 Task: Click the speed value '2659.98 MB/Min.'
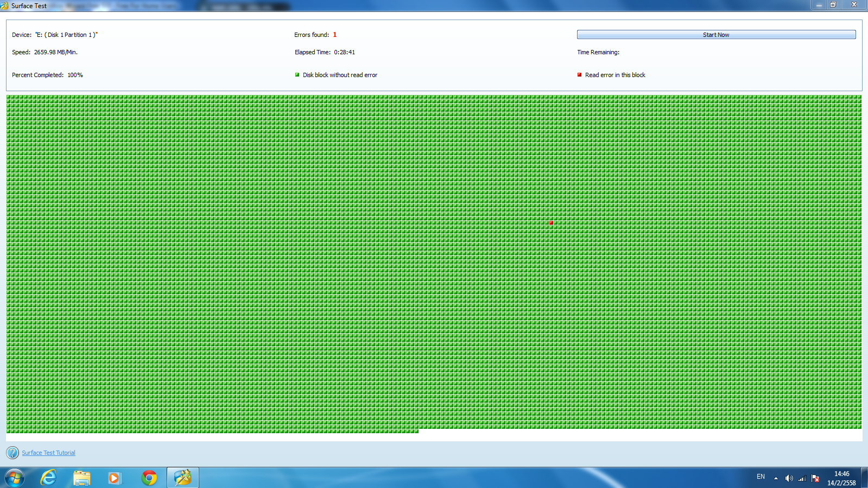pos(55,52)
